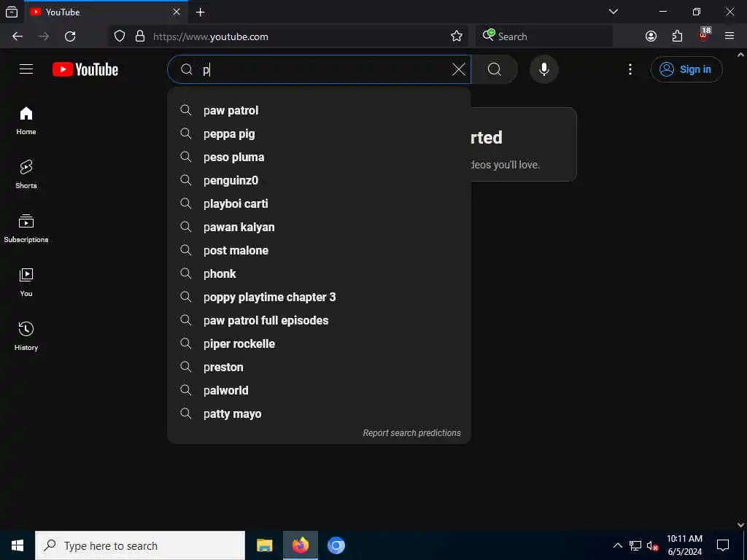Open the uBlock extension with badge 18
Viewport: 747px width, 560px height.
pyautogui.click(x=704, y=35)
